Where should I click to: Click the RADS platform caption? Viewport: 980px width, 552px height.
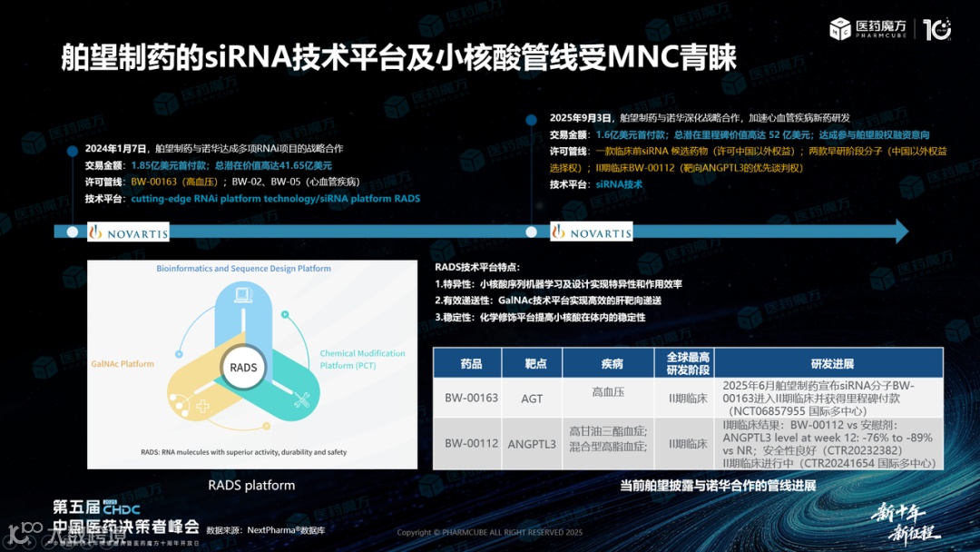pos(251,486)
